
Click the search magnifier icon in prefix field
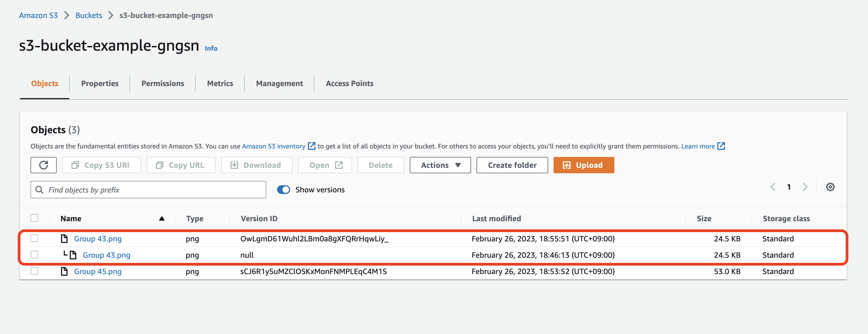40,190
